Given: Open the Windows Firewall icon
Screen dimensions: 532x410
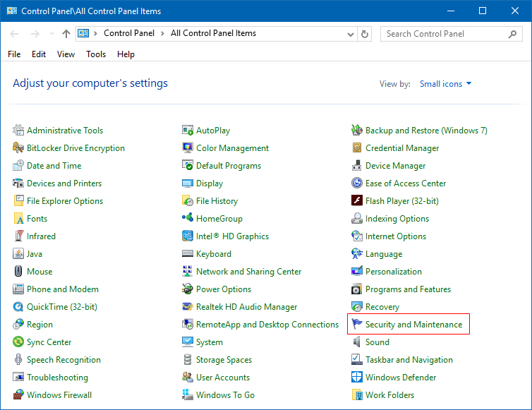Looking at the screenshot, I should 18,394.
